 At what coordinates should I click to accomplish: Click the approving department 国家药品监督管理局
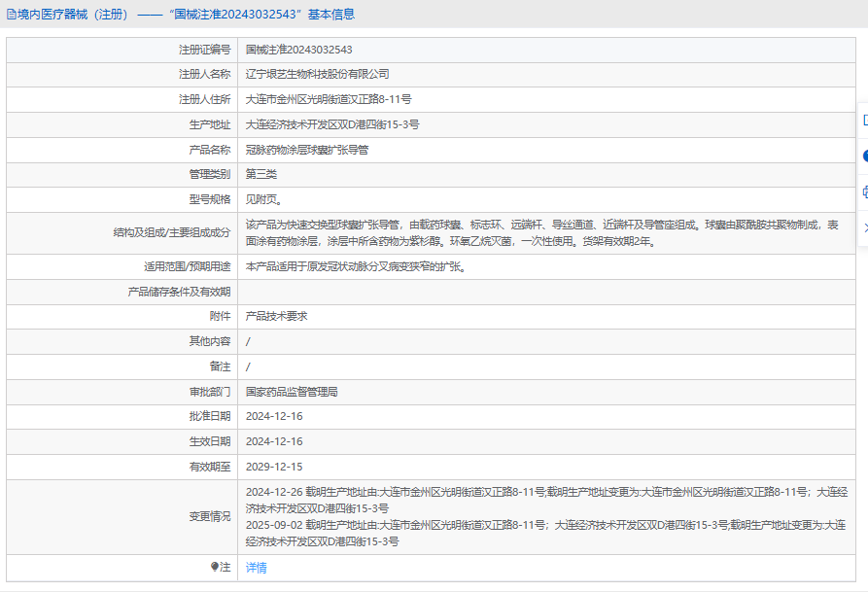(x=291, y=391)
